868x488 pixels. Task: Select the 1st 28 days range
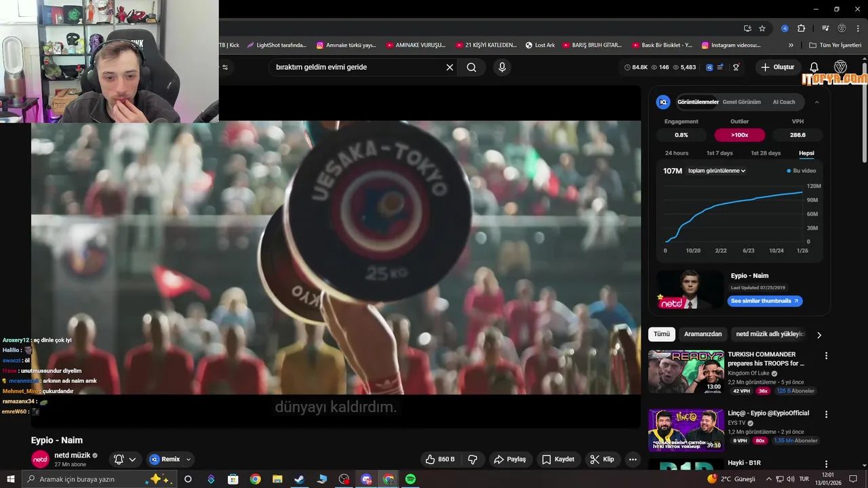[766, 153]
